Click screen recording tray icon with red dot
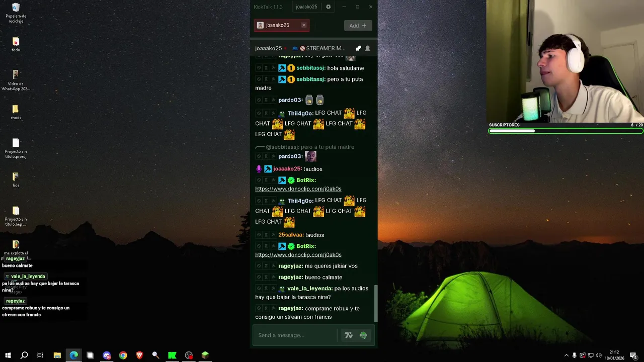644x362 pixels. coord(583,355)
